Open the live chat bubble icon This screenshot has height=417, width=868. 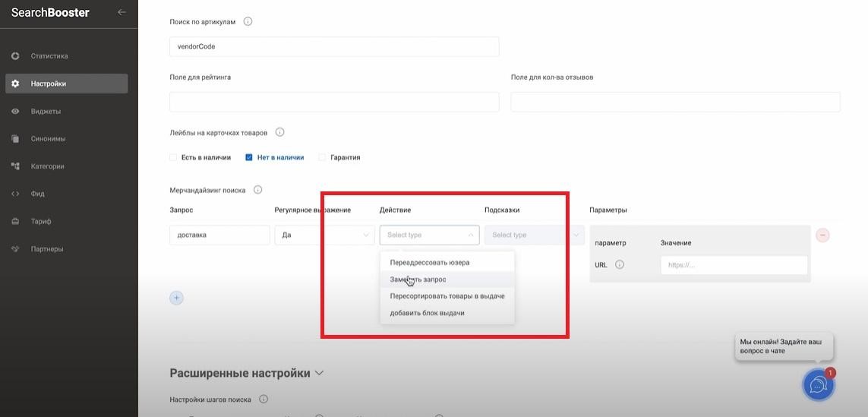tap(818, 385)
